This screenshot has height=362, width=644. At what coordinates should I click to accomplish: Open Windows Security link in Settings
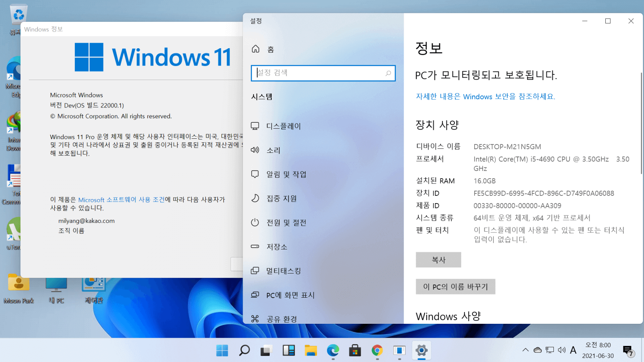pyautogui.click(x=485, y=97)
